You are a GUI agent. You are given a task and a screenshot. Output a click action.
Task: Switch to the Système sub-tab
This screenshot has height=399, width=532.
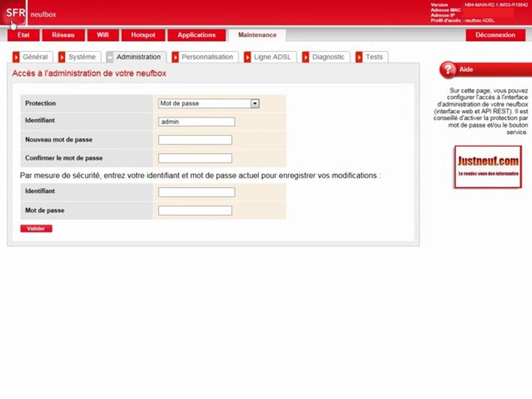[79, 57]
